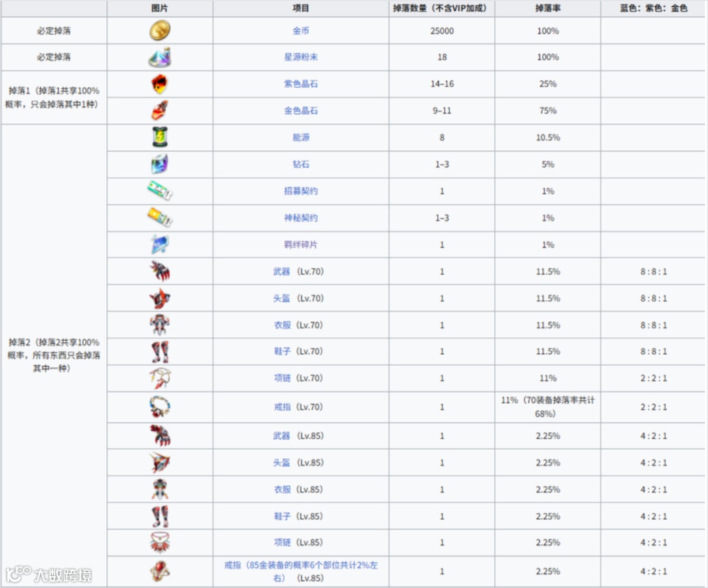Image resolution: width=708 pixels, height=588 pixels.
Task: Click the Lv.85 helmet icon
Action: click(x=160, y=462)
